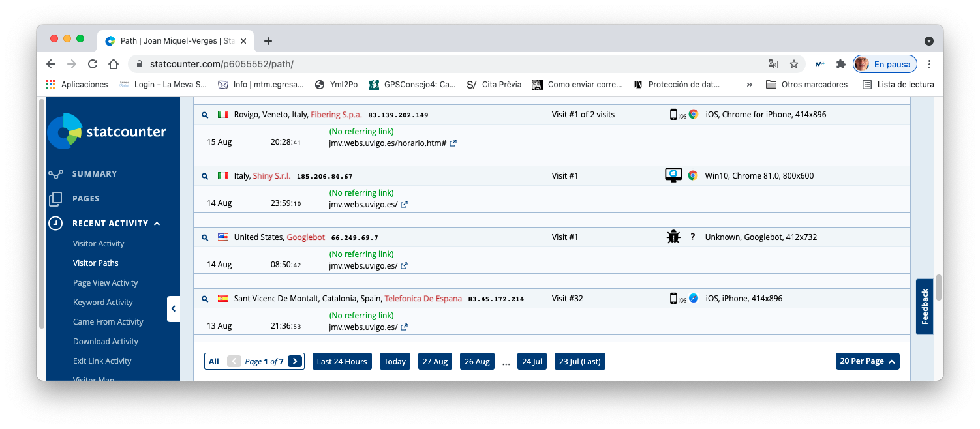Open the Fibering S.p.a. ISP link

[336, 115]
